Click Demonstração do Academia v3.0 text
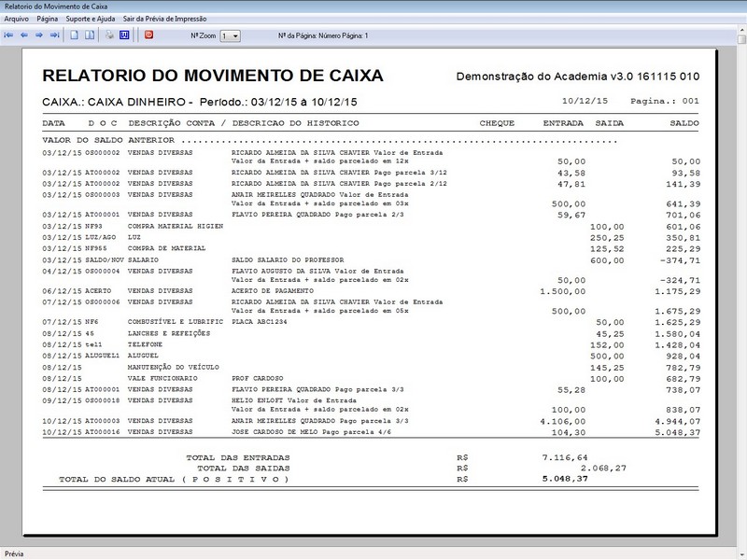The image size is (747, 560). click(578, 77)
